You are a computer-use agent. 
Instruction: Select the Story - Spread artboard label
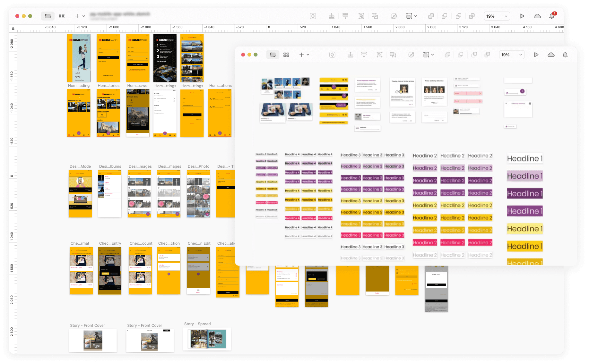(197, 324)
